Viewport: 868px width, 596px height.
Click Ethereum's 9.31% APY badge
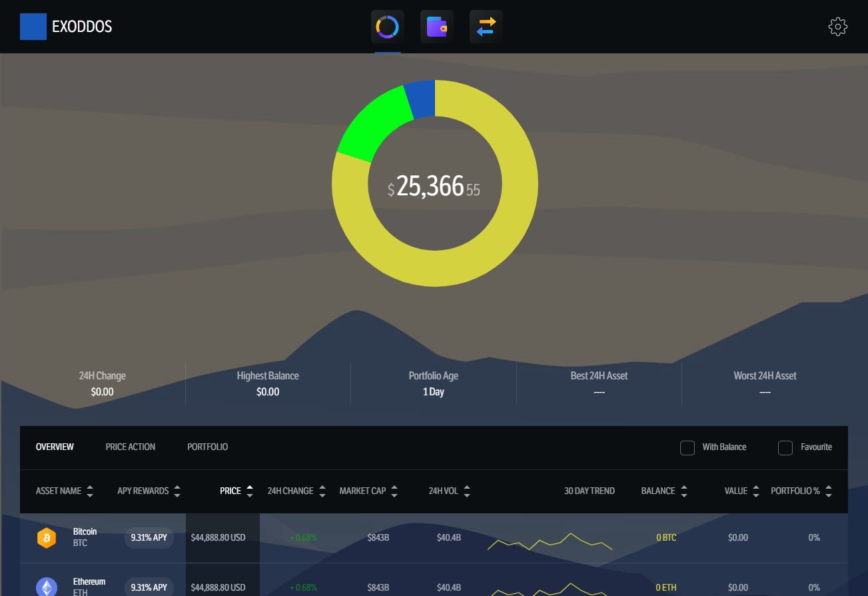pos(149,587)
